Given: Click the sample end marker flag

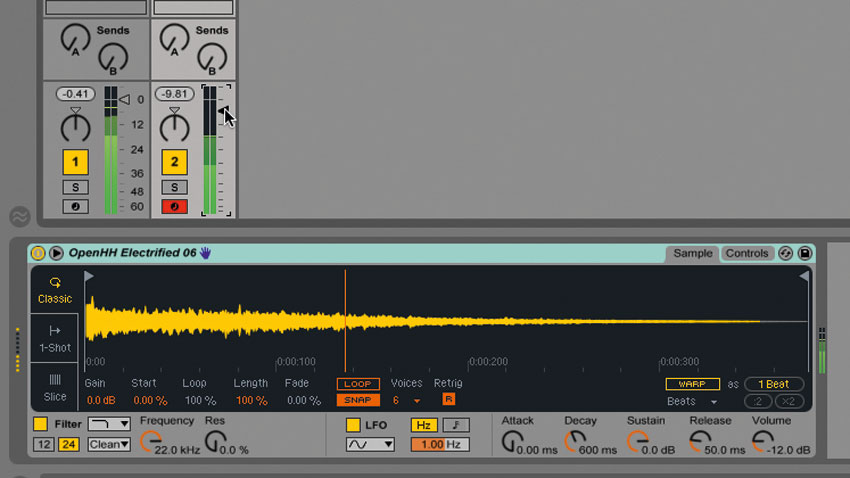Looking at the screenshot, I should pos(804,277).
